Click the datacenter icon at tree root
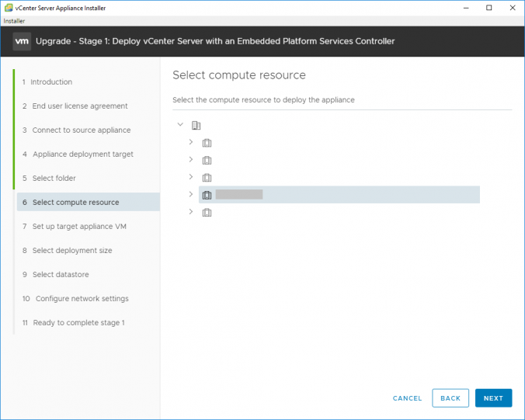This screenshot has width=525, height=420. (196, 126)
